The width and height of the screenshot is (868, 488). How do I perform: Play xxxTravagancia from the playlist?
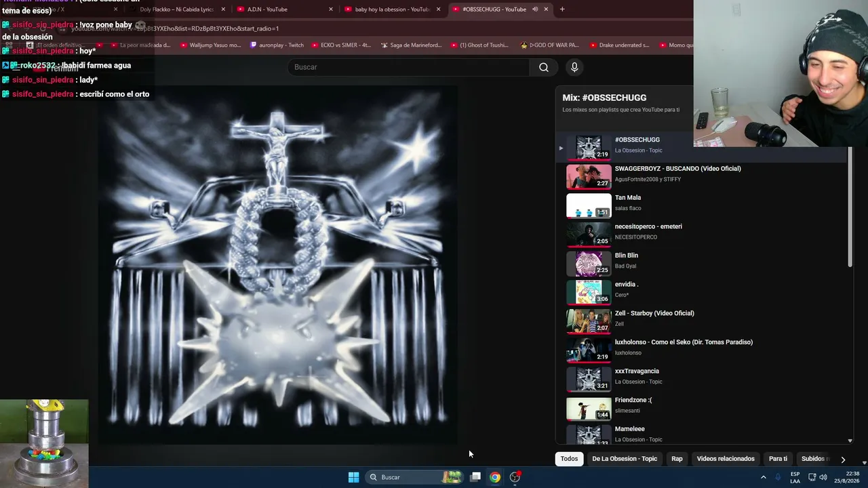(x=702, y=379)
